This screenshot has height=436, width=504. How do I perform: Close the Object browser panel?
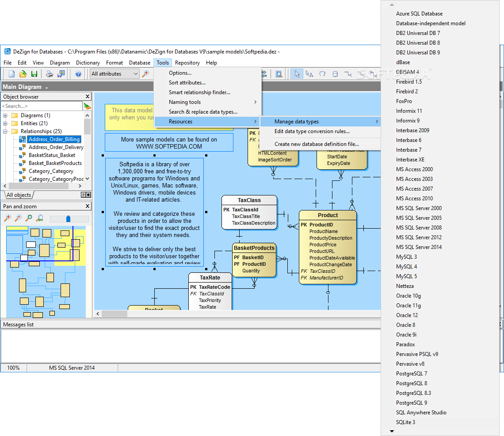[88, 96]
